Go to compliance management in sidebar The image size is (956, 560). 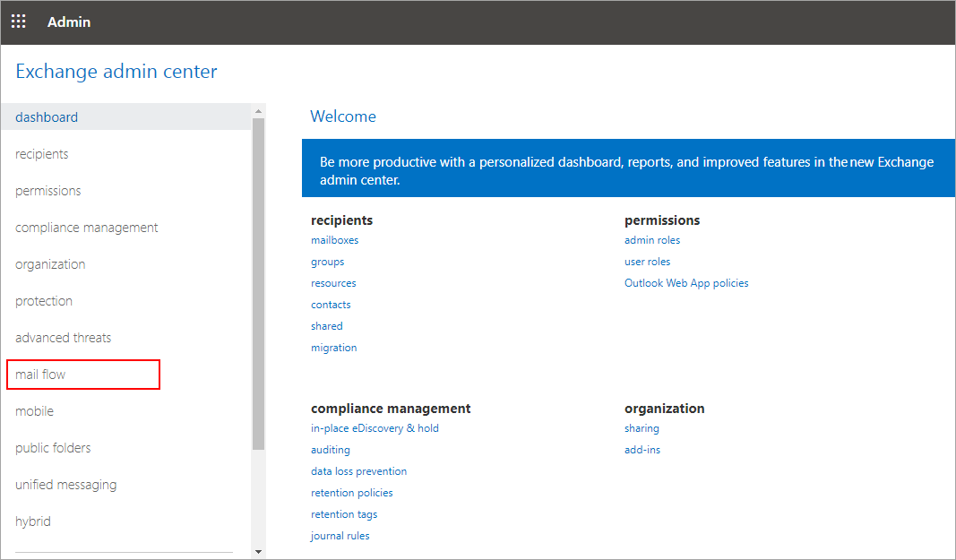[87, 228]
